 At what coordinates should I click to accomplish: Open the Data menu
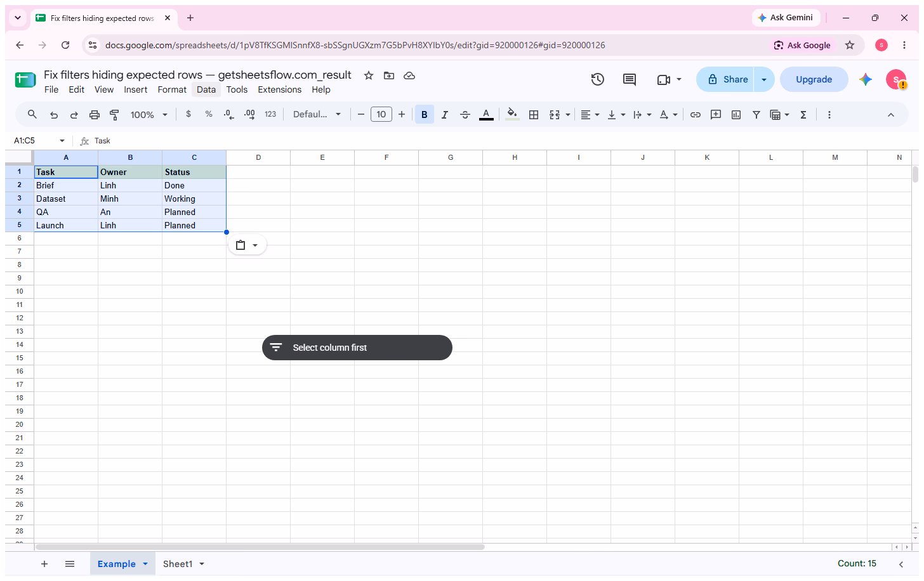(x=206, y=90)
